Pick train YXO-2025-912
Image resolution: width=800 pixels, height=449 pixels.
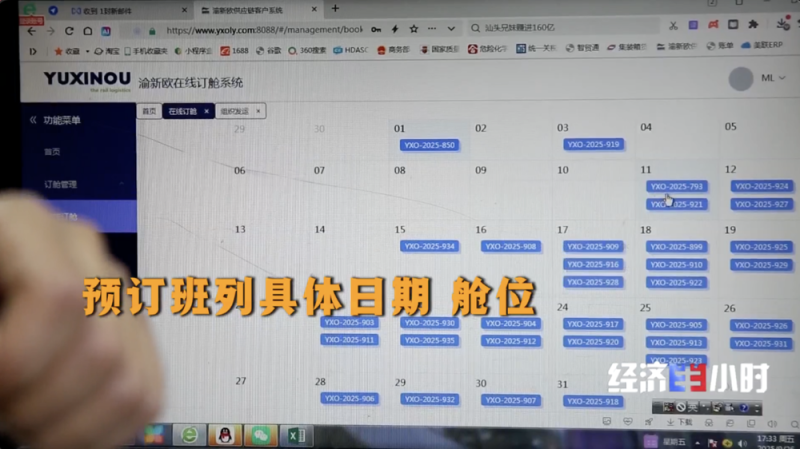510,341
